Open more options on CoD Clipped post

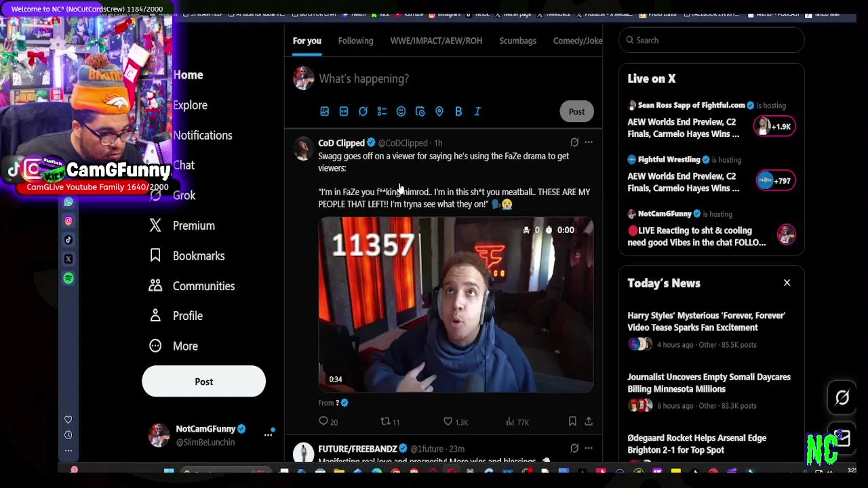point(589,142)
